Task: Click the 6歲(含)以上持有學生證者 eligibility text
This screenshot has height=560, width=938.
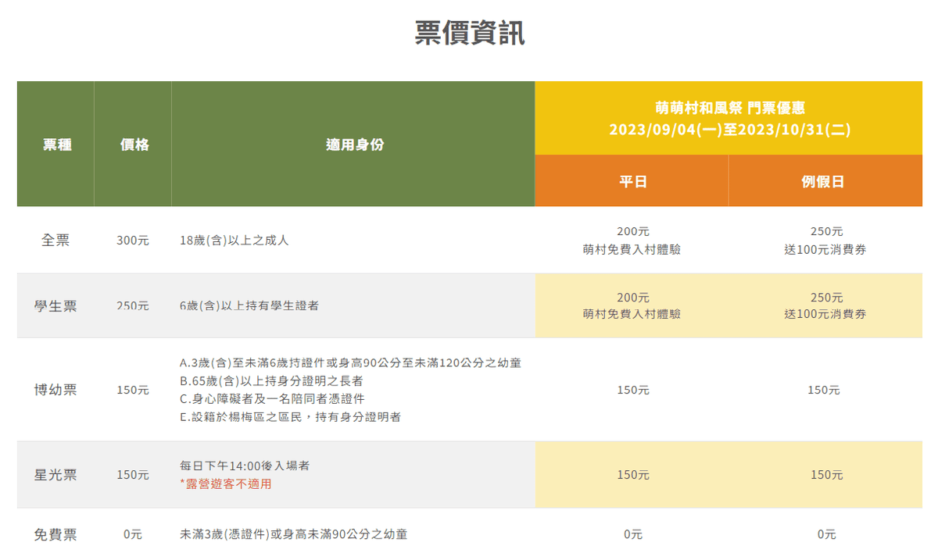Action: pyautogui.click(x=249, y=306)
